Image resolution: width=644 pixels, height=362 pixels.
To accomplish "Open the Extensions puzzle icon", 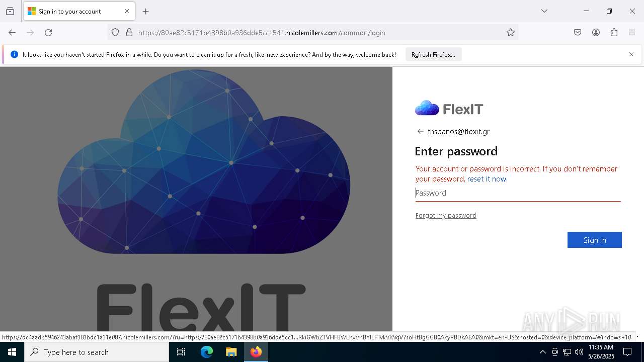I will click(614, 33).
